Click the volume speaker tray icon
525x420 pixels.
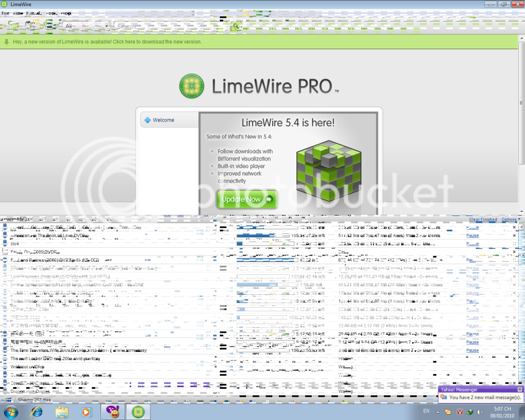[479, 412]
